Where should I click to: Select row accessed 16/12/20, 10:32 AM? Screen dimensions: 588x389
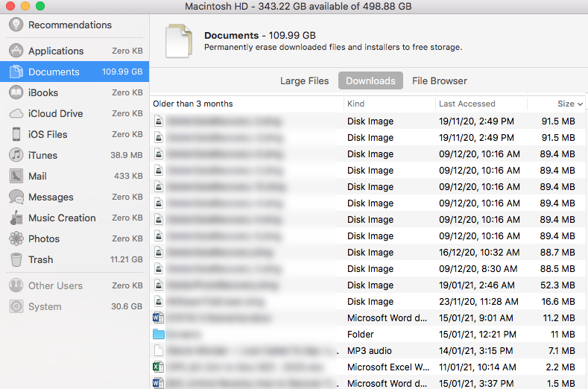coord(367,252)
